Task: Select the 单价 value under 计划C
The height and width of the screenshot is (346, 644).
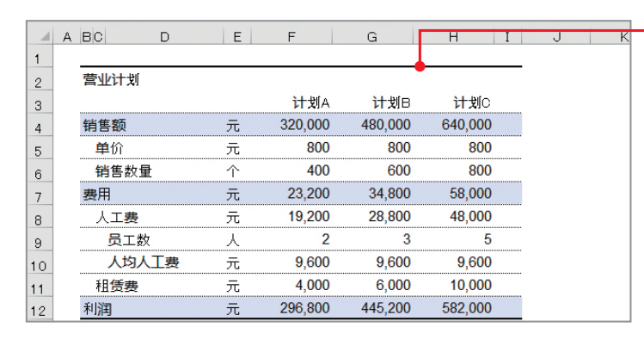Action: (480, 147)
